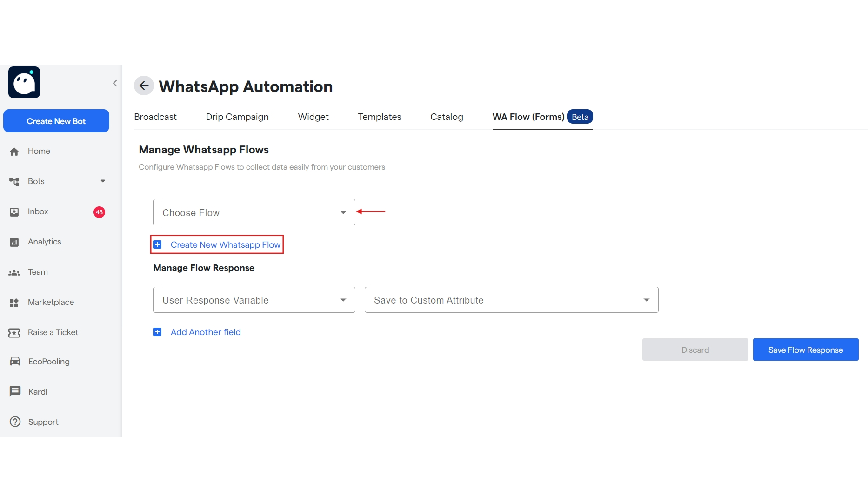Viewport: 868px width, 502px height.
Task: Click the EcoPooling car icon
Action: coord(15,362)
